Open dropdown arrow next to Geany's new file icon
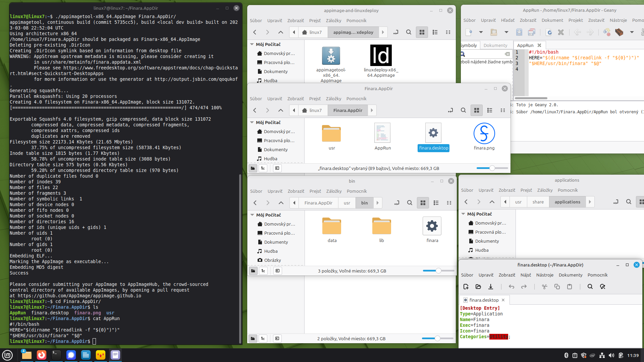 click(481, 32)
